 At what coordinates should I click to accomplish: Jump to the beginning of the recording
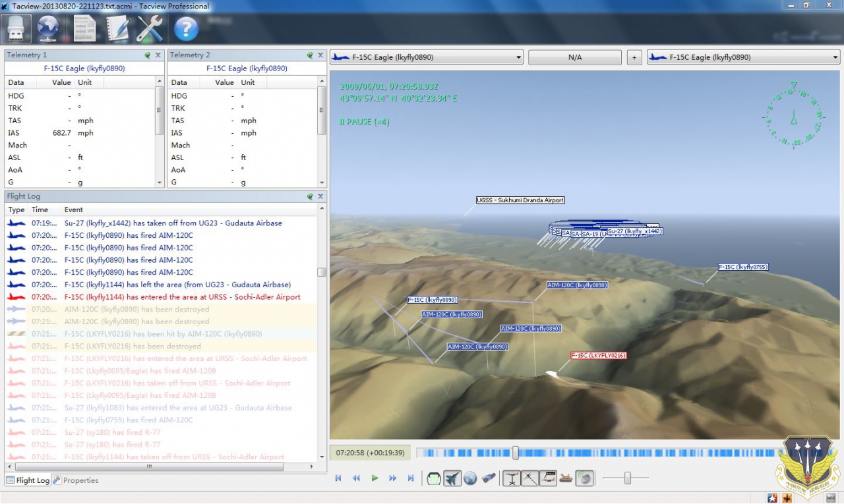[x=338, y=478]
